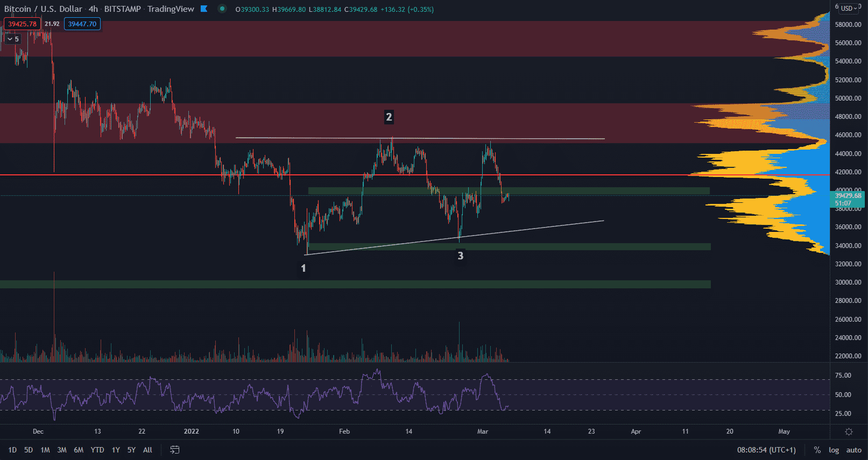Click the Bitcoin / U.S. Dollar symbol title
868x460 pixels.
43,9
